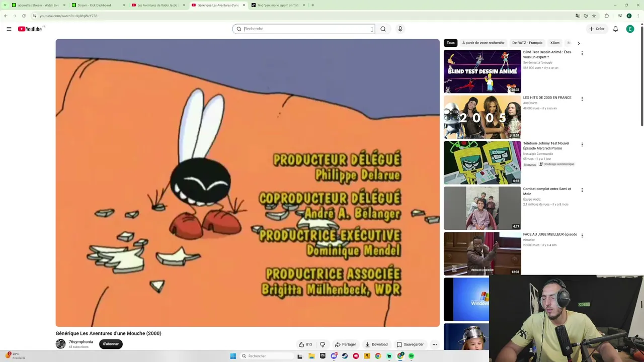Open Combat complet entre Sami et Moïz title
The image size is (644, 362).
coord(547,191)
